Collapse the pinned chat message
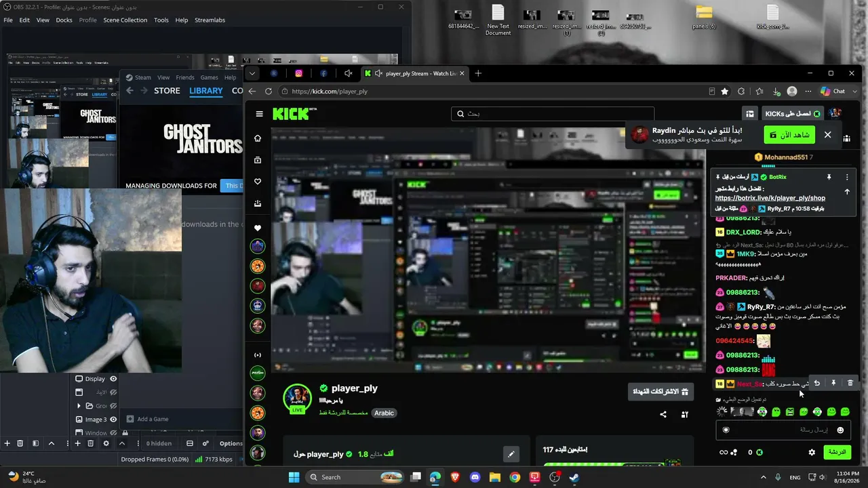 [x=847, y=192]
